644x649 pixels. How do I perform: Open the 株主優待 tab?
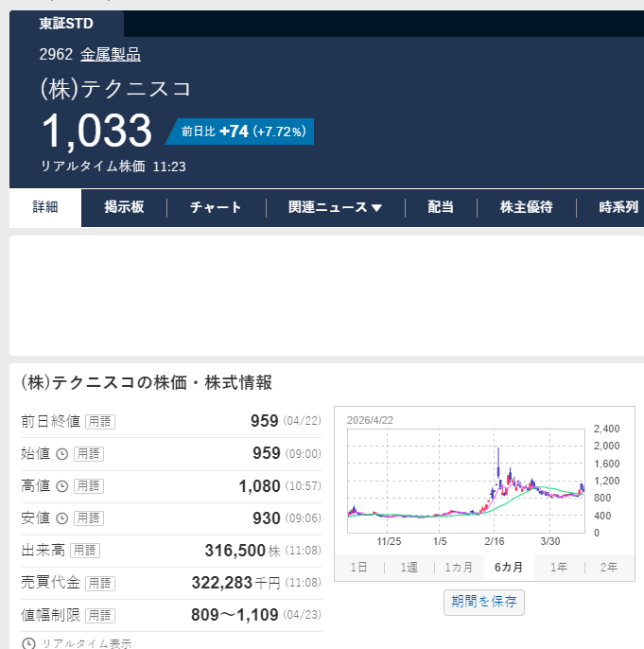(x=526, y=207)
